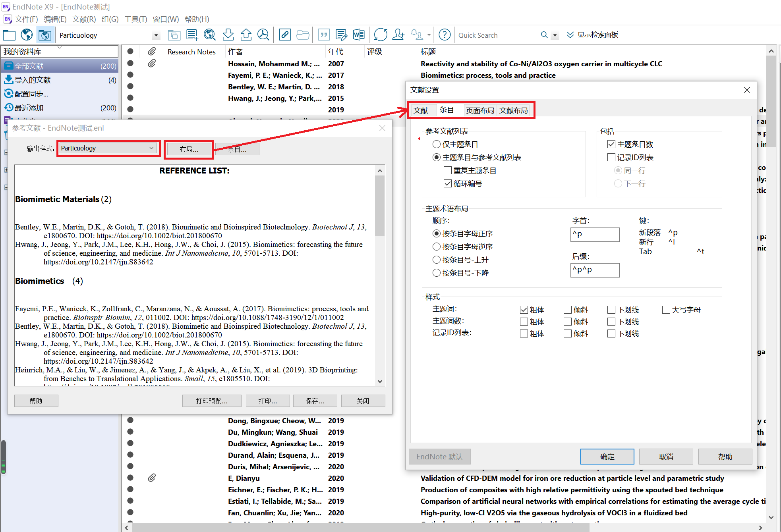This screenshot has height=532, width=781.
Task: Click the Export upload-arrow icon
Action: coord(246,35)
